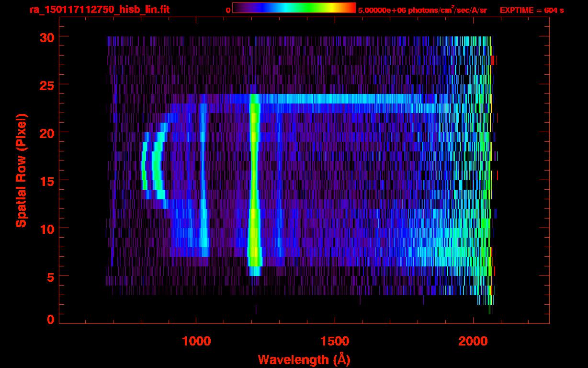Click the bright green Lyman-alpha line near 1216 Å

[x=254, y=184]
